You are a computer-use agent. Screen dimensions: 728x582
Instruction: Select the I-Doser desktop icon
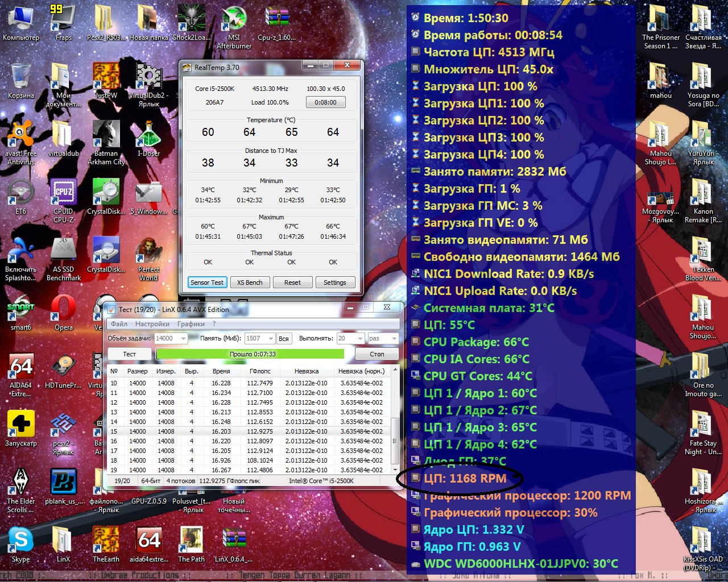pyautogui.click(x=148, y=139)
